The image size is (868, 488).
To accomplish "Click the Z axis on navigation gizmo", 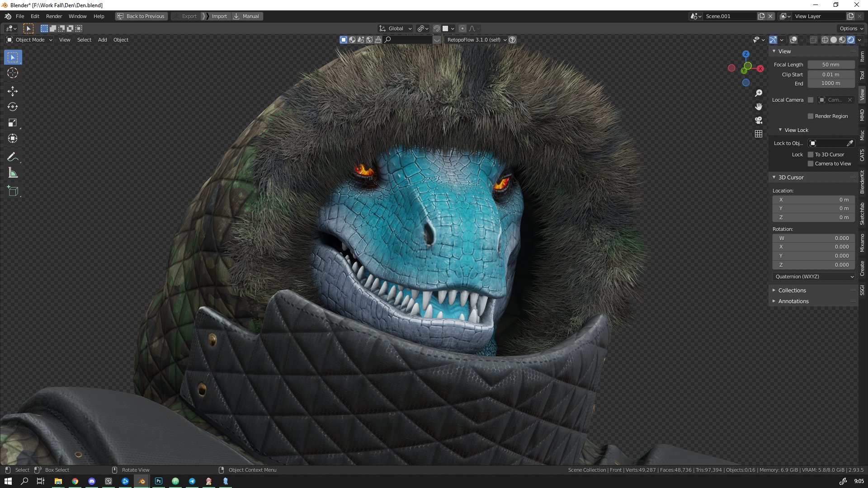I will tap(746, 54).
